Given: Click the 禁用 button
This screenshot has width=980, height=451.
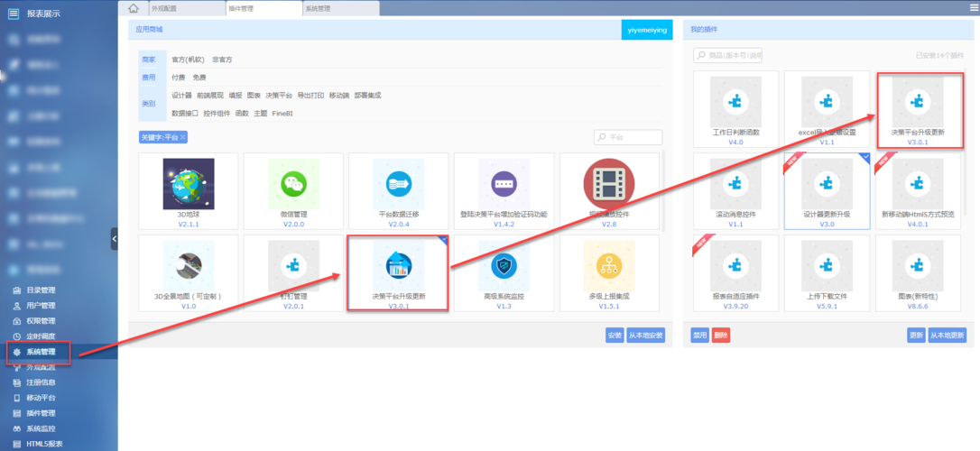Looking at the screenshot, I should click(x=699, y=336).
